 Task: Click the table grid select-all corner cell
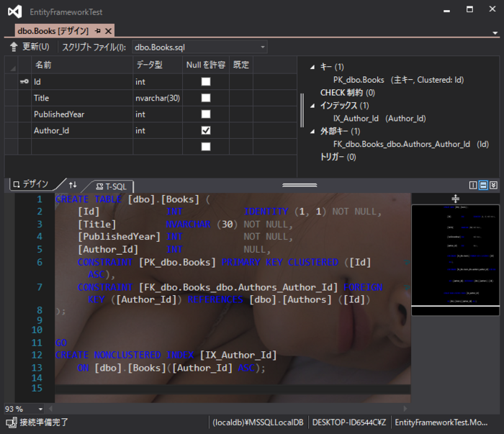tap(12, 65)
